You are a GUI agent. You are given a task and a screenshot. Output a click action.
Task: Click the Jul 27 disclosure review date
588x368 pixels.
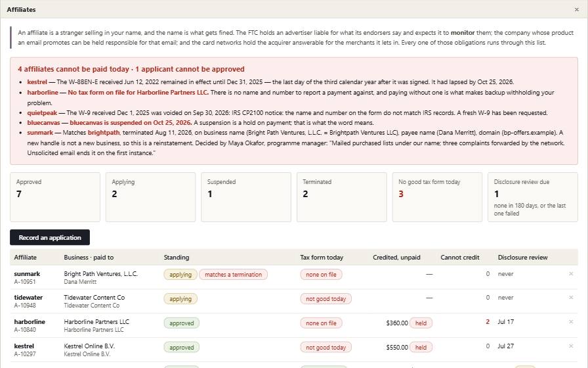pyautogui.click(x=505, y=346)
